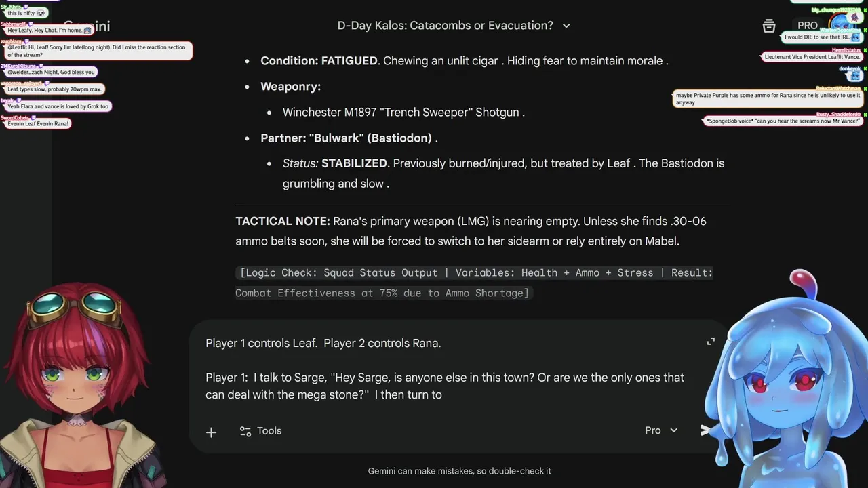Expand the chevron beside the conversation title

[566, 26]
